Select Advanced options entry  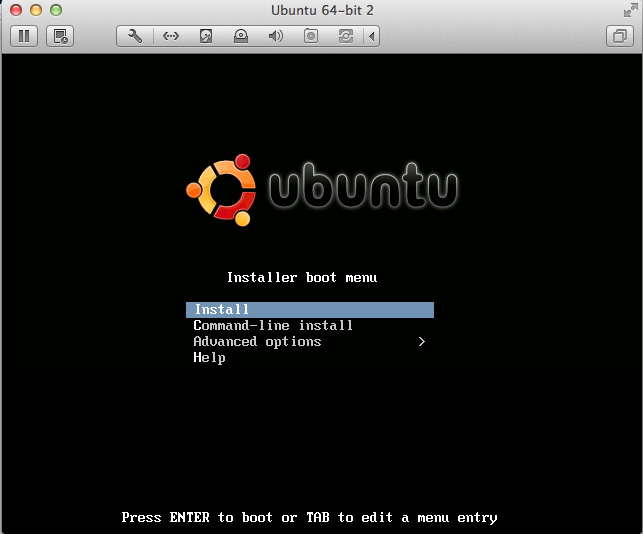click(310, 342)
